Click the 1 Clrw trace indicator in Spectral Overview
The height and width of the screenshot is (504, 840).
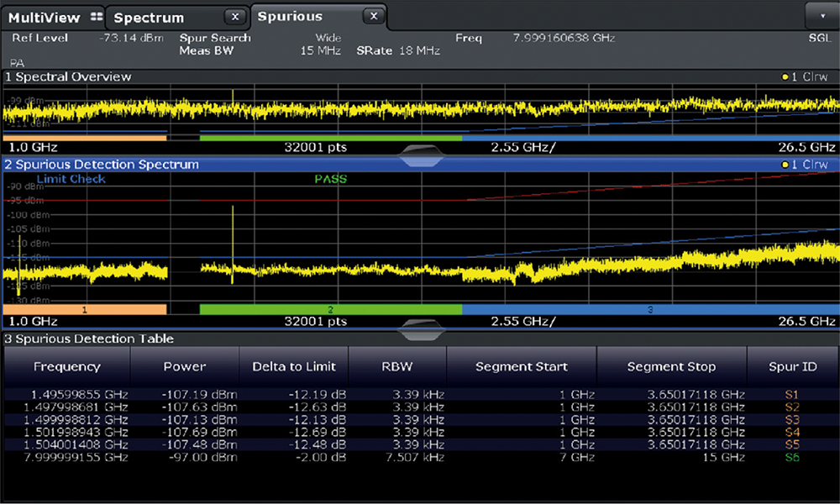[x=805, y=76]
